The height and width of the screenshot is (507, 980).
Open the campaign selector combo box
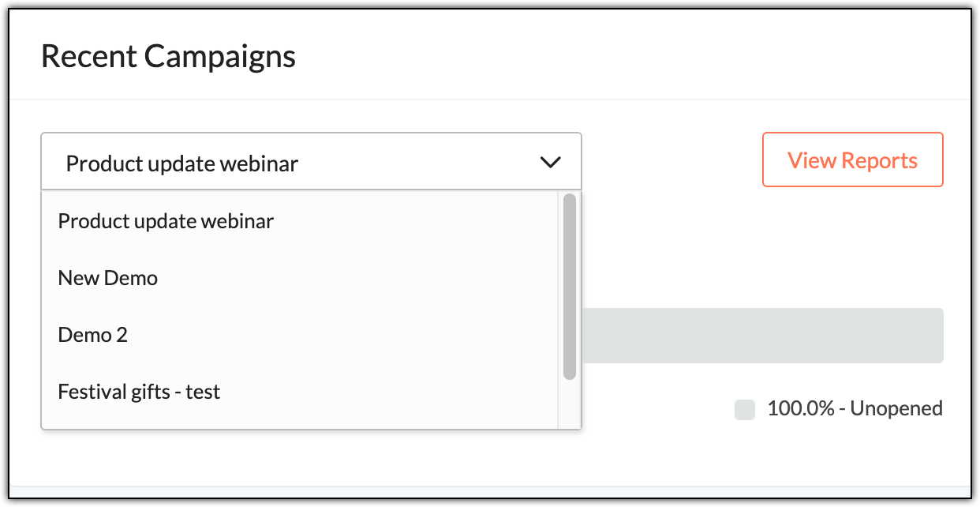pyautogui.click(x=311, y=162)
